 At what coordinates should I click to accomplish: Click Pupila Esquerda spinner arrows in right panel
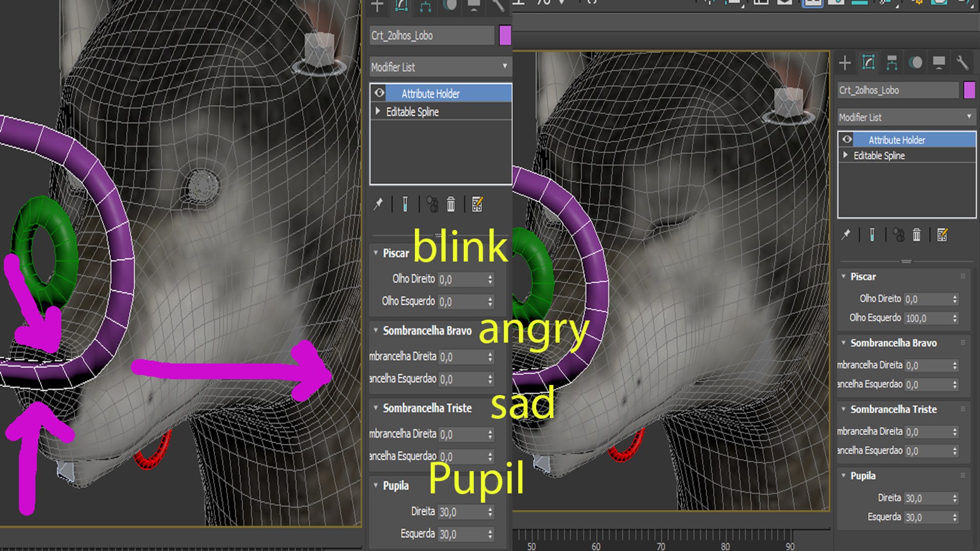954,517
